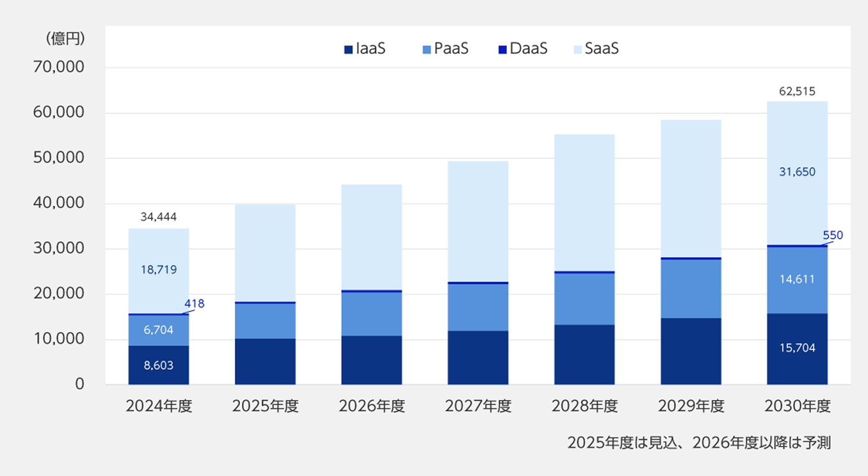Select the 550 DaaS callout value
Viewport: 868px width, 476px height.
(x=833, y=235)
